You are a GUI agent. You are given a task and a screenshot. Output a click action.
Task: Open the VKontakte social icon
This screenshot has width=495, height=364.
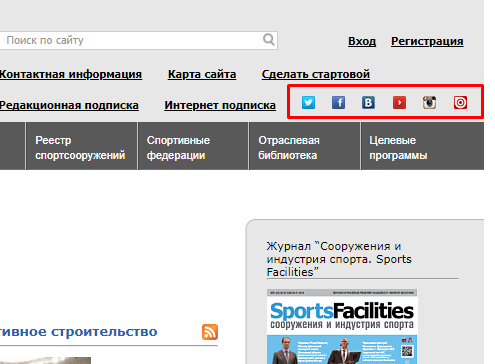[x=368, y=102]
